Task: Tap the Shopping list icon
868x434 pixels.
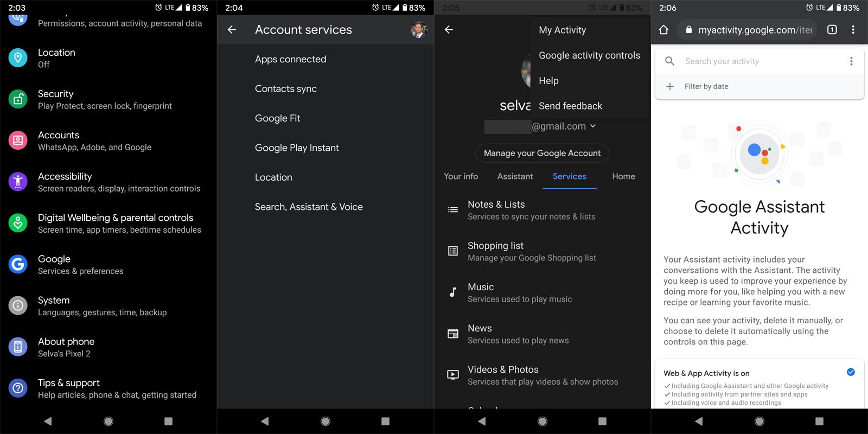Action: [452, 251]
